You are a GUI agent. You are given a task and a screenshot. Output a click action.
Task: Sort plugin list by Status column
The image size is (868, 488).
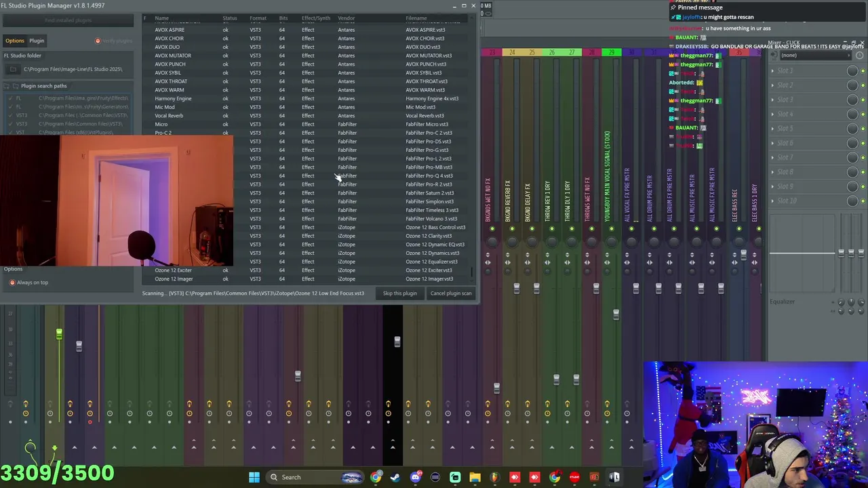pyautogui.click(x=230, y=18)
